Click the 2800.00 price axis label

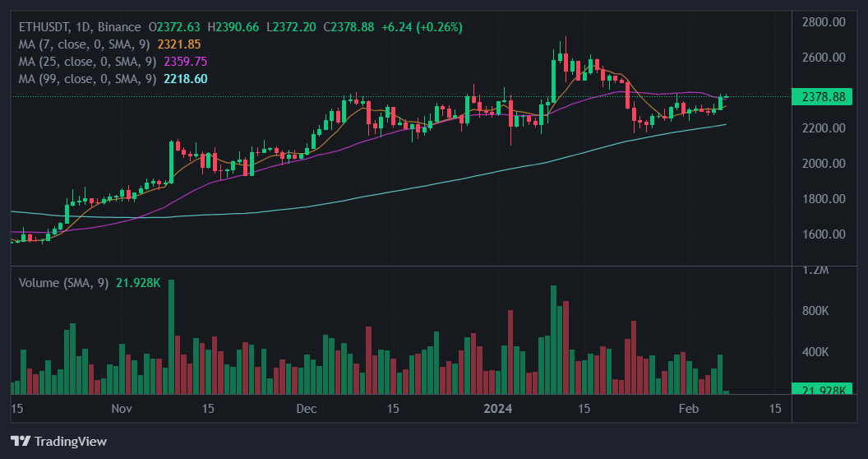click(823, 22)
